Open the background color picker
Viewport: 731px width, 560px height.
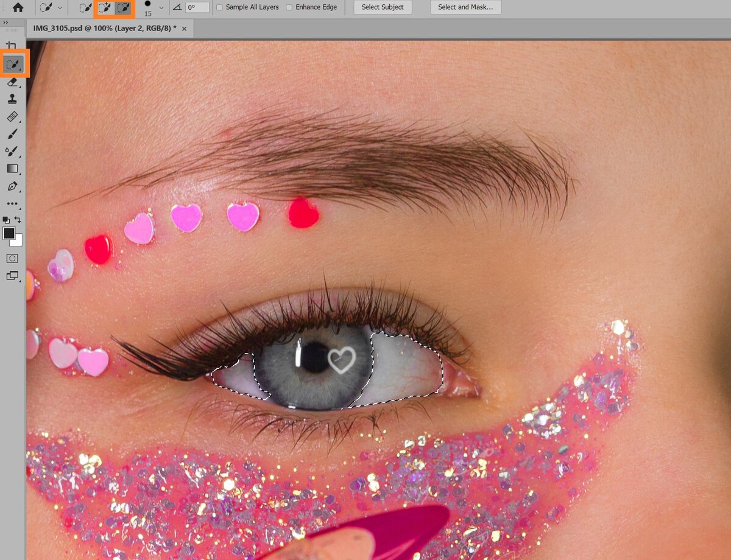point(18,242)
